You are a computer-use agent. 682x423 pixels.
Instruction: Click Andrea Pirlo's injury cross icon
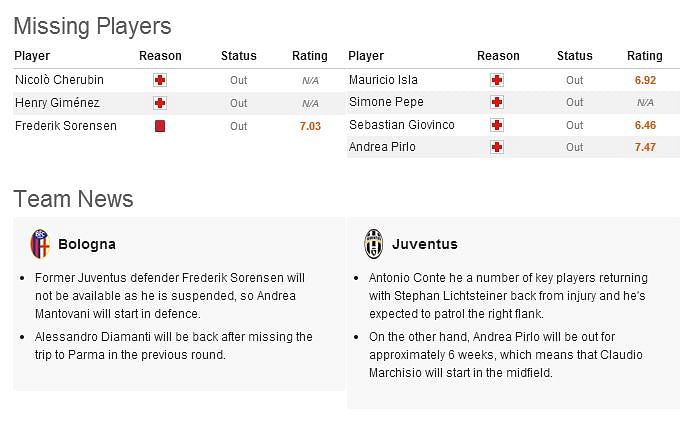pyautogui.click(x=497, y=147)
